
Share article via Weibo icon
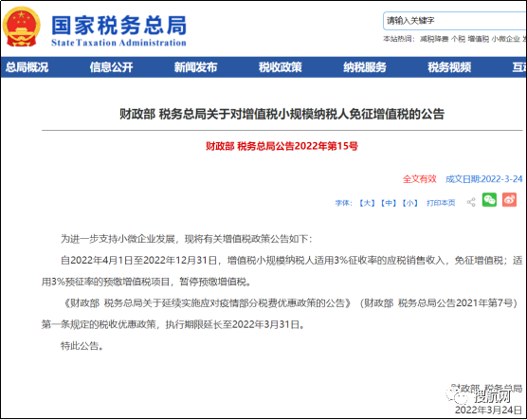tap(510, 200)
